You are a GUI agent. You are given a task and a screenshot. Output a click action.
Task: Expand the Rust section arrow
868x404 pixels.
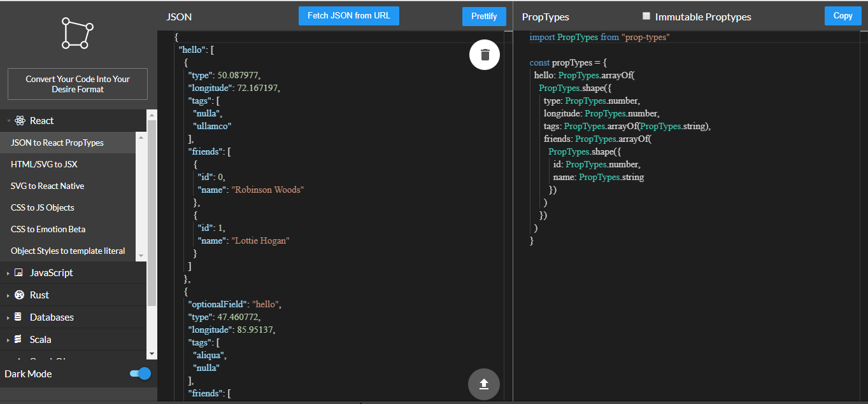point(8,295)
